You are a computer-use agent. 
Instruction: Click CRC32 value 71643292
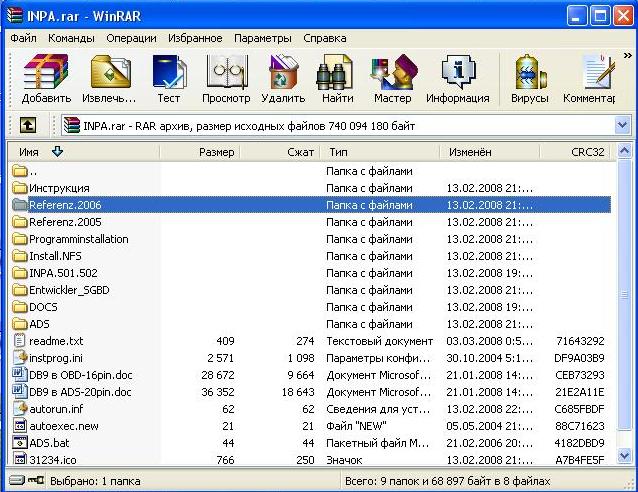(580, 341)
